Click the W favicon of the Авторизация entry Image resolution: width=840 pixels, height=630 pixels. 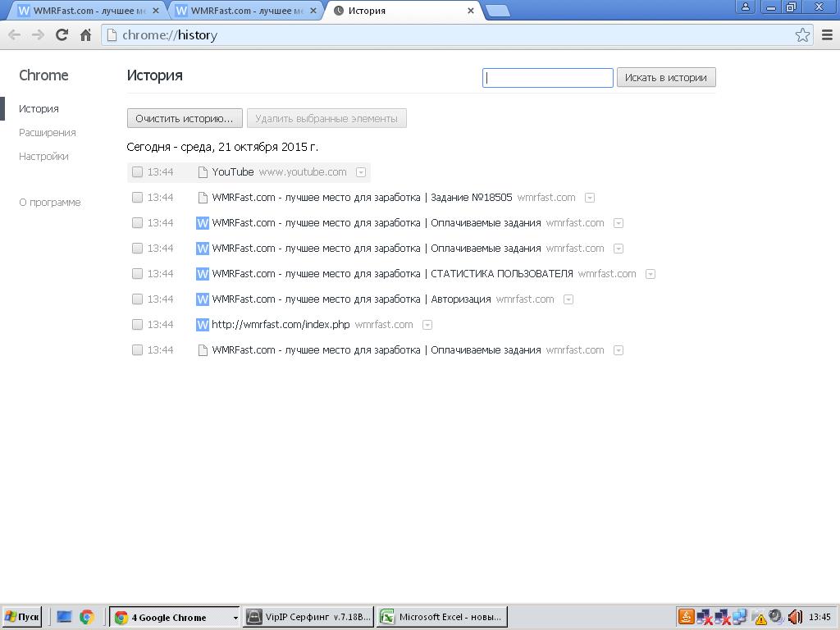click(x=203, y=299)
